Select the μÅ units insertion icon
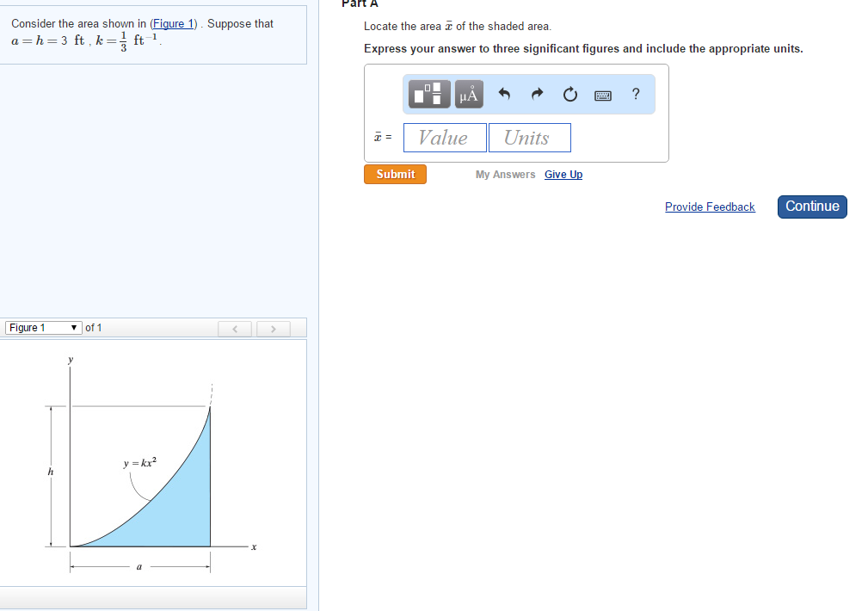The image size is (868, 611). (x=467, y=94)
